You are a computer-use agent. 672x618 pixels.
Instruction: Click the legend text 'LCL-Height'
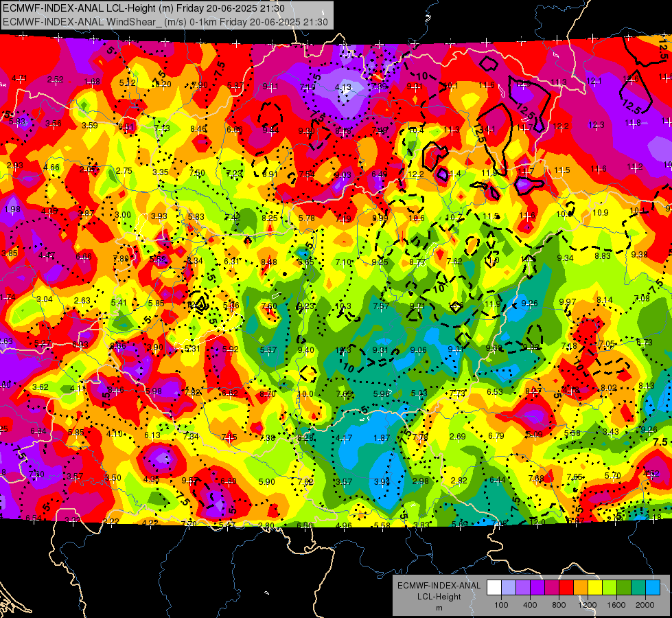click(x=439, y=597)
